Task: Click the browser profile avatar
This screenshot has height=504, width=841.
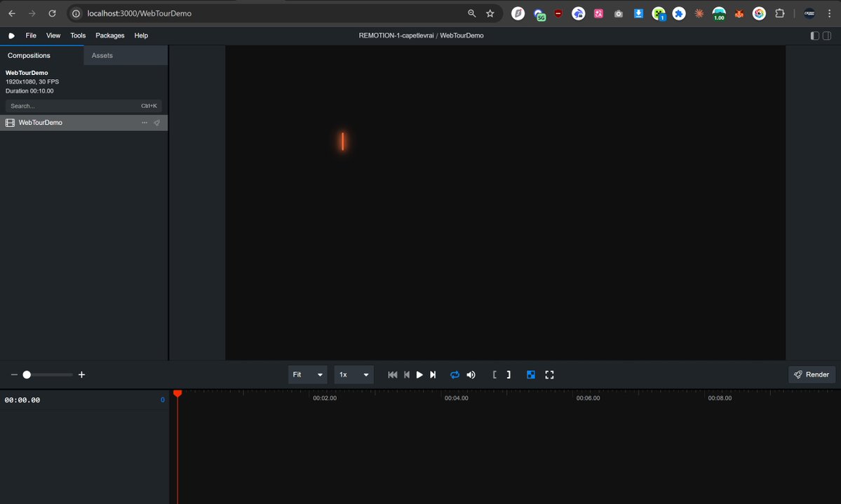Action: pyautogui.click(x=809, y=13)
